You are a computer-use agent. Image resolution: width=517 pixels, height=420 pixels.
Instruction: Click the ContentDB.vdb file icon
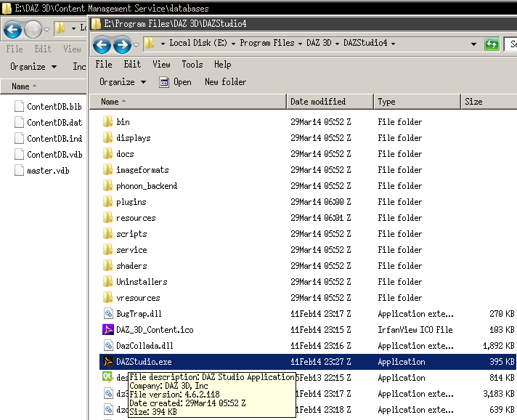19,154
